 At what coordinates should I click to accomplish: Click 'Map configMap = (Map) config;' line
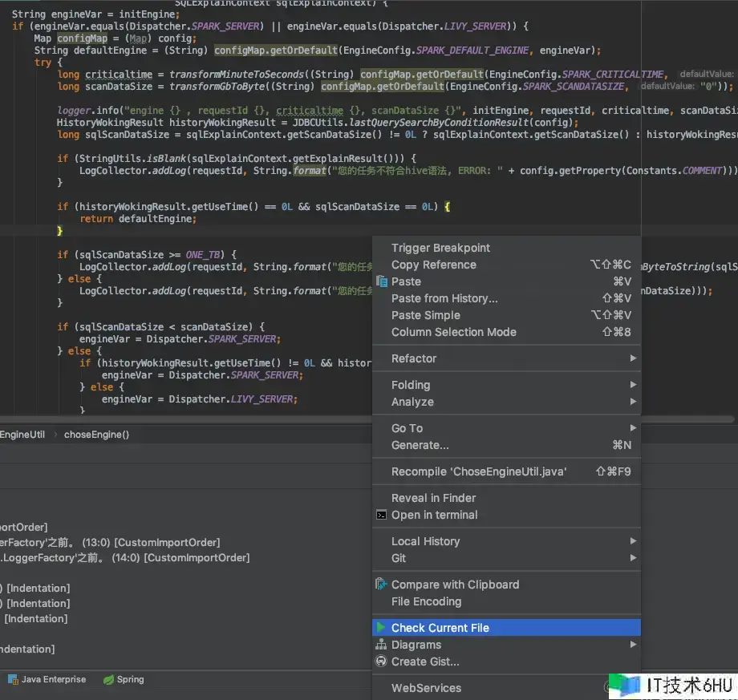[116, 38]
